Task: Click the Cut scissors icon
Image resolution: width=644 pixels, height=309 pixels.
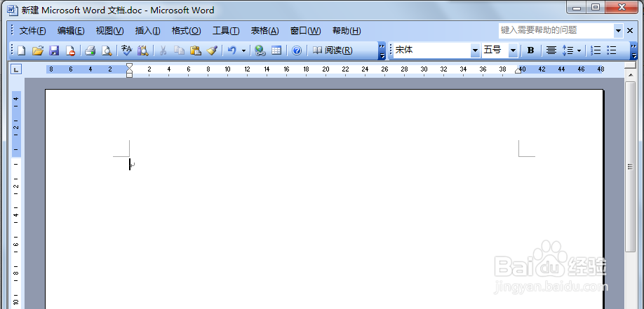Action: (x=163, y=50)
